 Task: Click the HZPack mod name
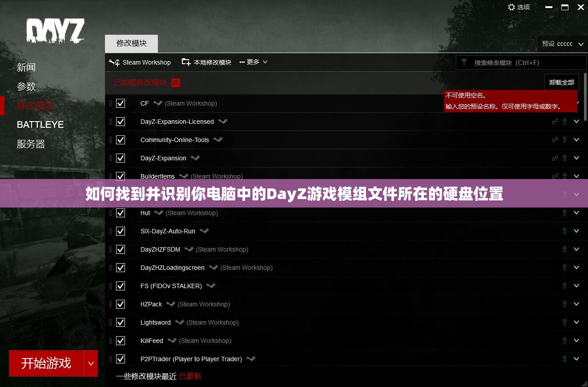pyautogui.click(x=151, y=304)
